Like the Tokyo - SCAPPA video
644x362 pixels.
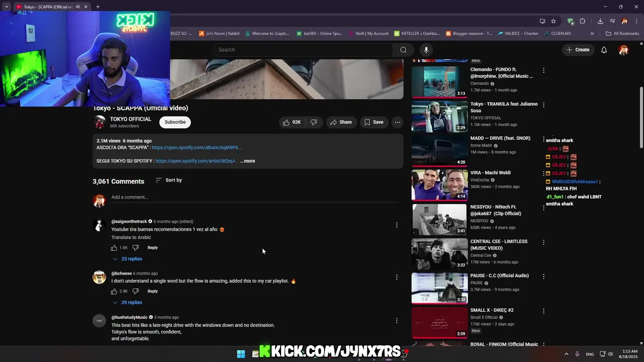[292, 122]
